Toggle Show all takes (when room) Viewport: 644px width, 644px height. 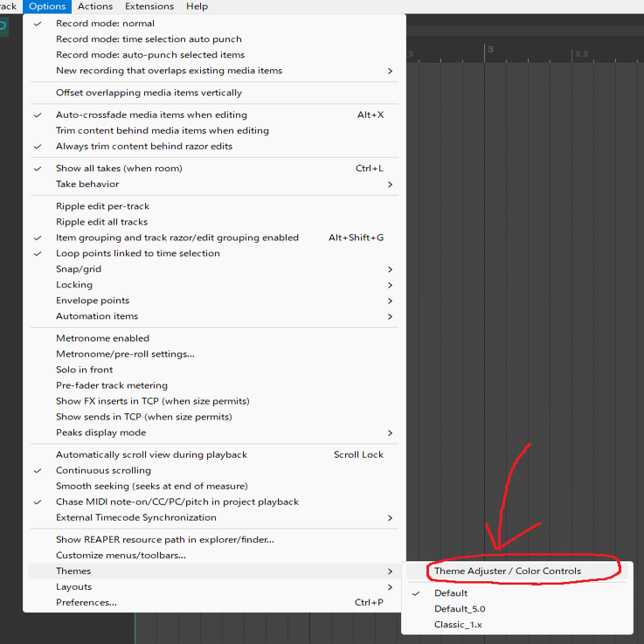click(x=214, y=169)
